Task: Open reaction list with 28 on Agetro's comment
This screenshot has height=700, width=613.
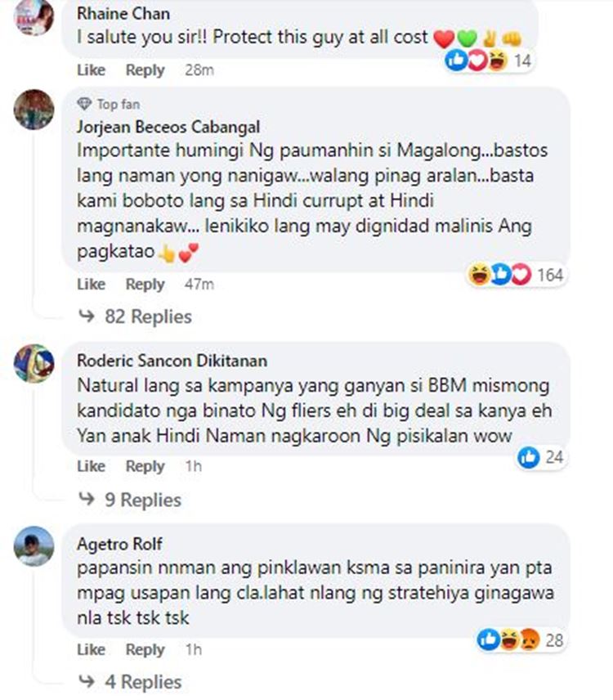Action: point(520,640)
